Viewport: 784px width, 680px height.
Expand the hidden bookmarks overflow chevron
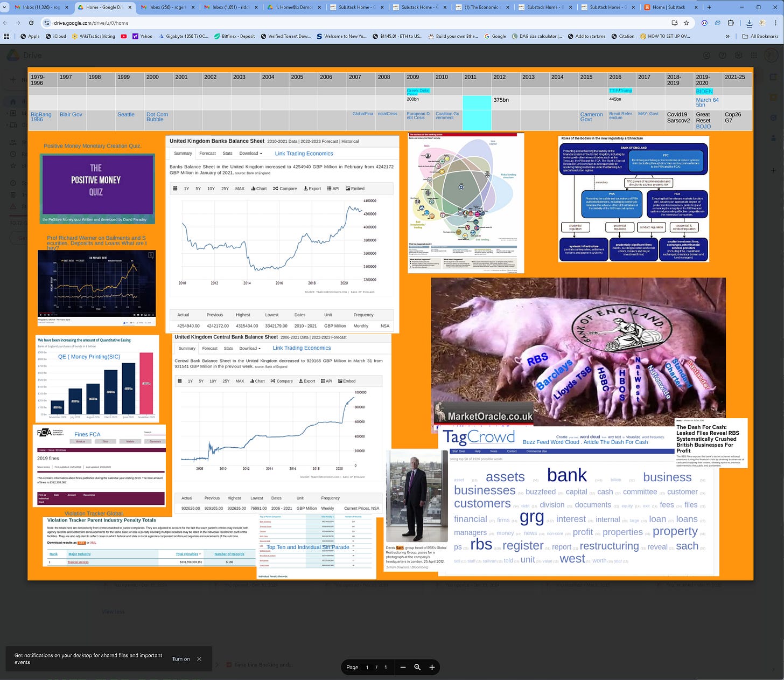728,36
